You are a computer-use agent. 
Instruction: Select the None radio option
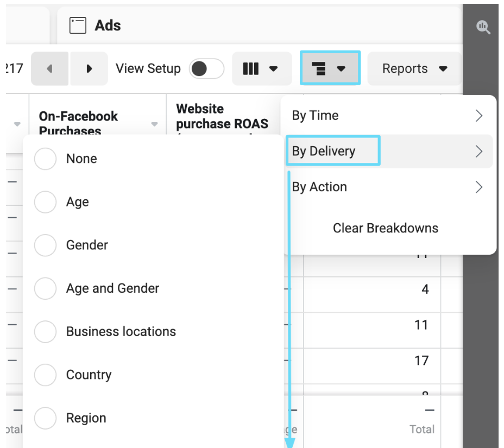point(45,159)
